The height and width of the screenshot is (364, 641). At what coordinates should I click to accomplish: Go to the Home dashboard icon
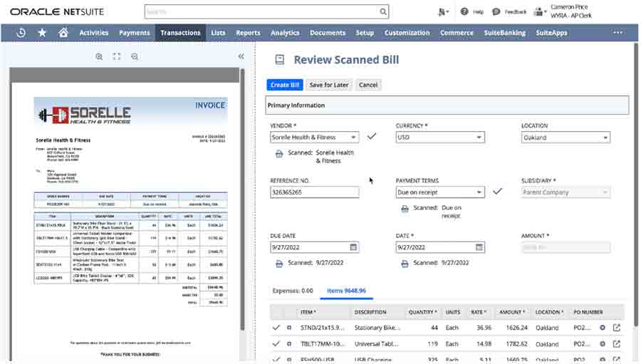(x=63, y=33)
